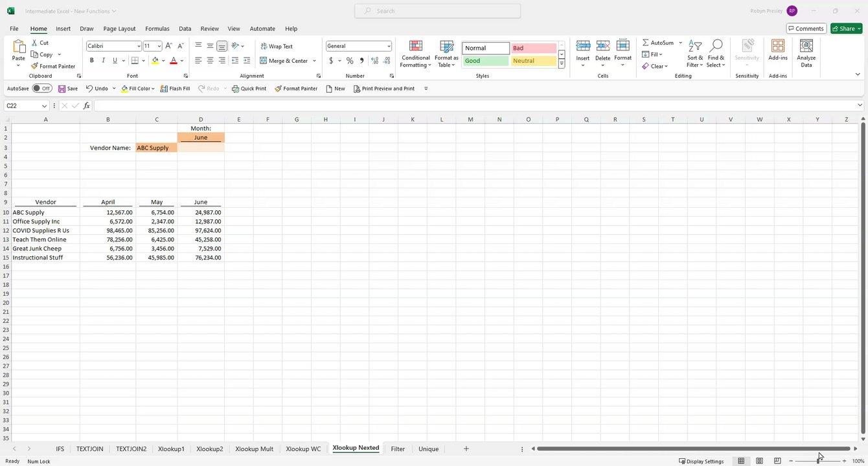Open the font name dropdown
Viewport: 868px width, 466px height.
[x=139, y=46]
